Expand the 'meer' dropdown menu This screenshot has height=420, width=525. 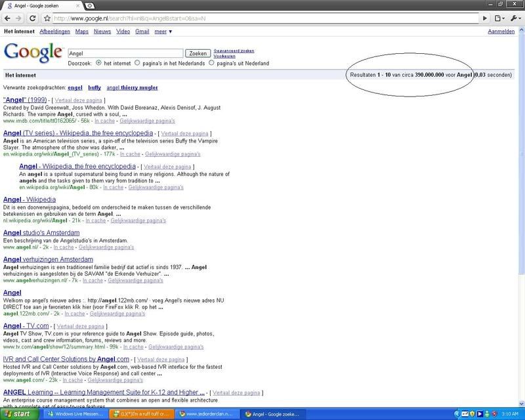(163, 31)
